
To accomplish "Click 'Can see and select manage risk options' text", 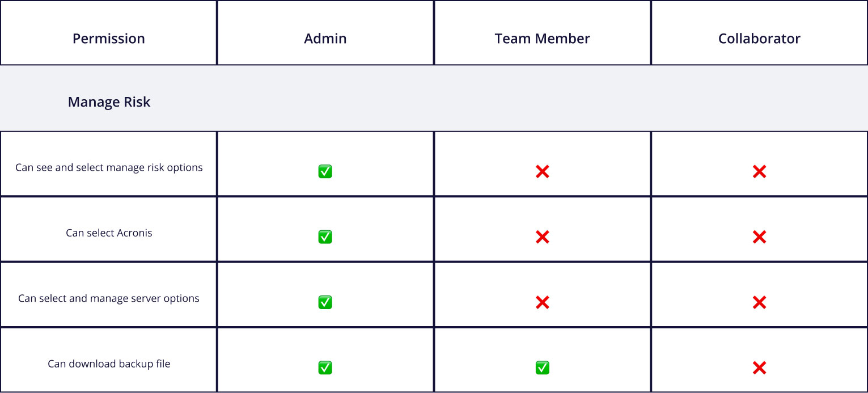I will point(109,168).
